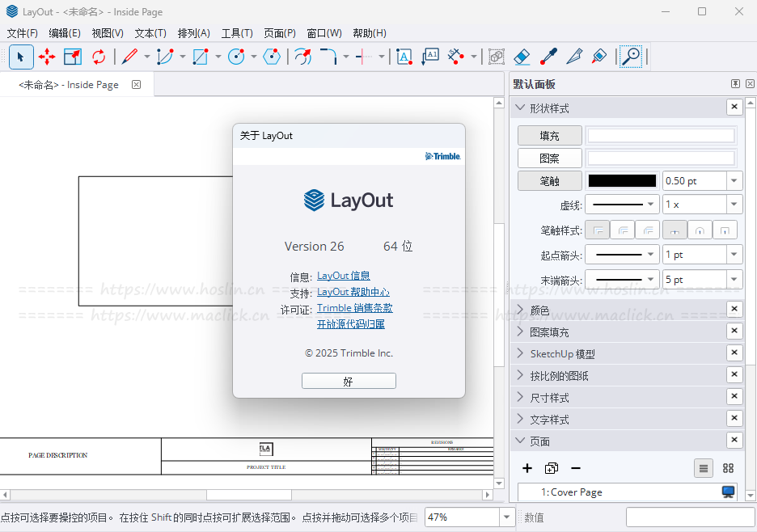Click the horizontal scrollbar thumb
Screen dimensions: 757x532
click(x=248, y=495)
